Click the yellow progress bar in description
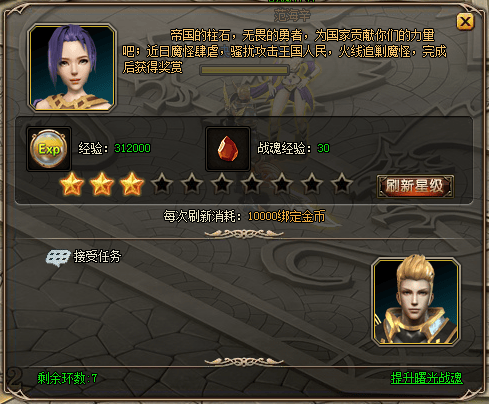Viewport: 489px width, 404px height. tap(244, 70)
